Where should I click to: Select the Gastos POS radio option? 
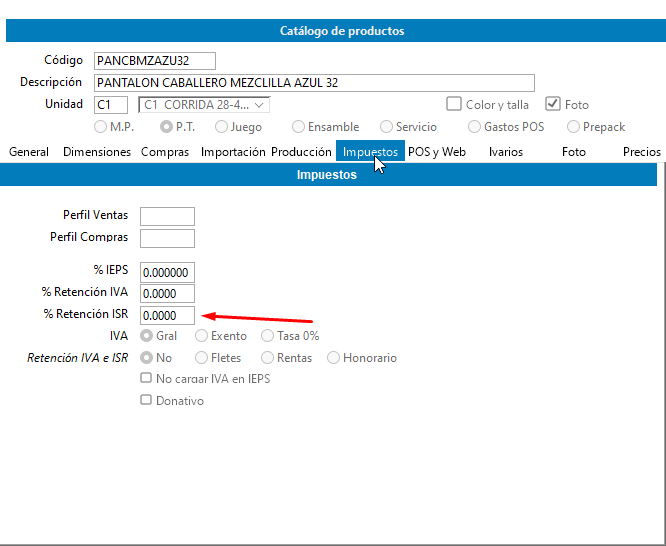(474, 127)
